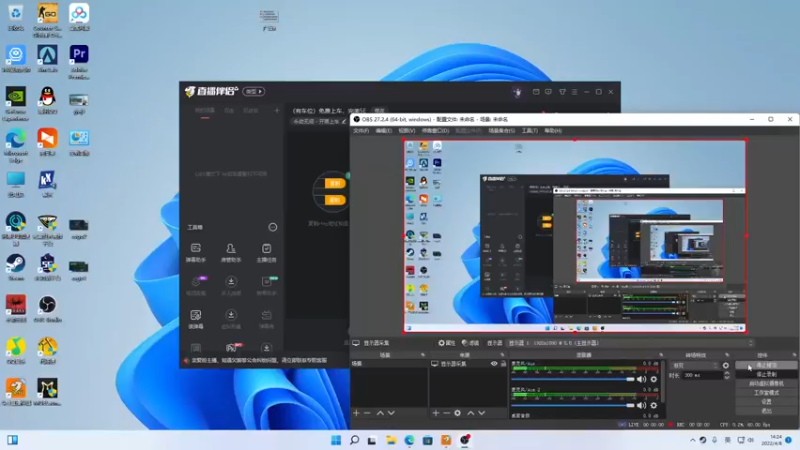Add a new scene with the plus icon
800x450 pixels.
356,413
